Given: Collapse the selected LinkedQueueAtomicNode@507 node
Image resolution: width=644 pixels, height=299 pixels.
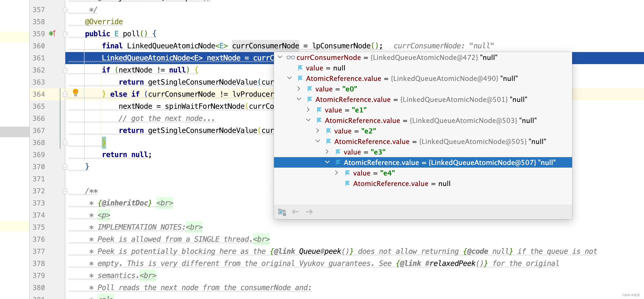Looking at the screenshot, I should tap(327, 162).
